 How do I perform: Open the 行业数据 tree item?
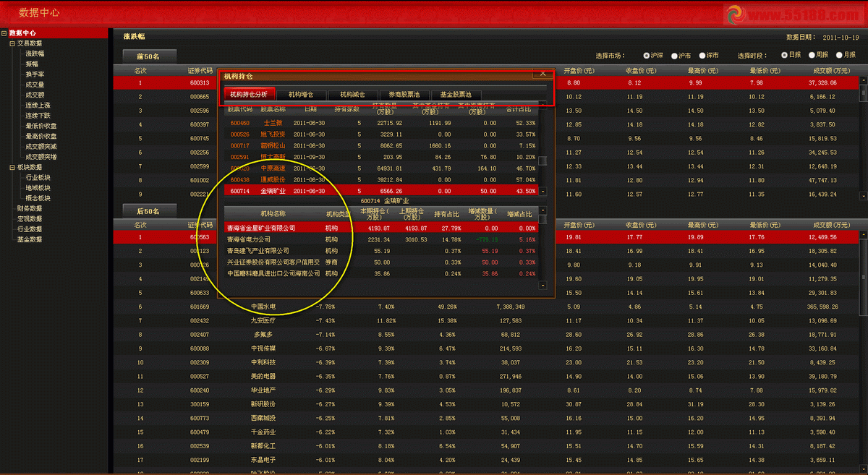click(30, 229)
